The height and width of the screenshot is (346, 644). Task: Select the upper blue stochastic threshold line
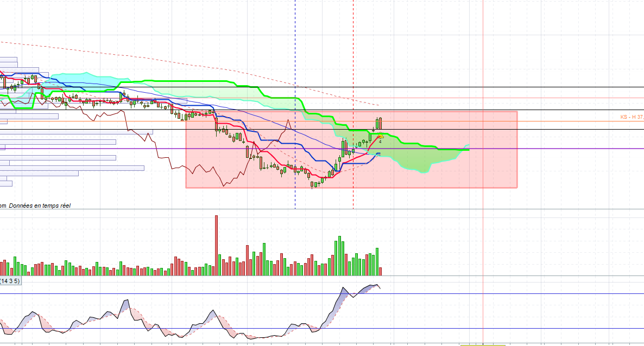322,294
